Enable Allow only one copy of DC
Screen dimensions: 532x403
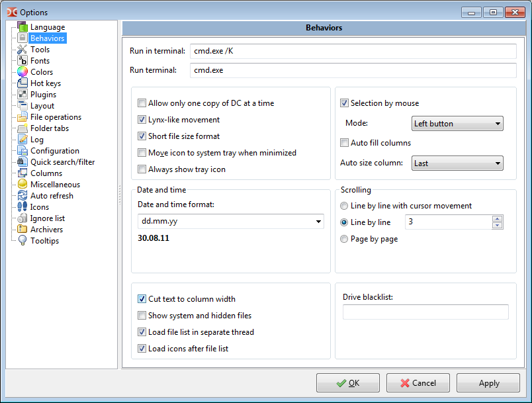(142, 103)
